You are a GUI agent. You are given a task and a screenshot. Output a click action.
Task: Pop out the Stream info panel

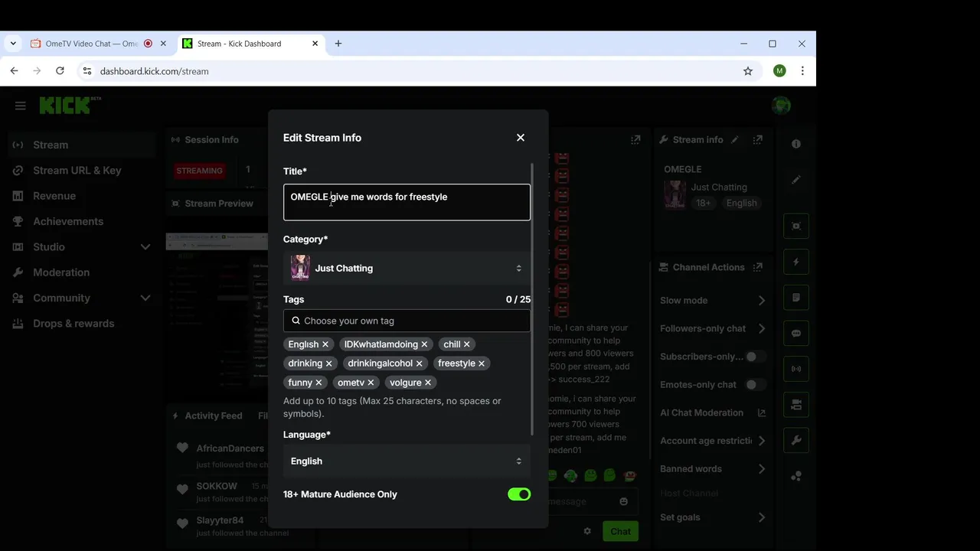coord(758,140)
